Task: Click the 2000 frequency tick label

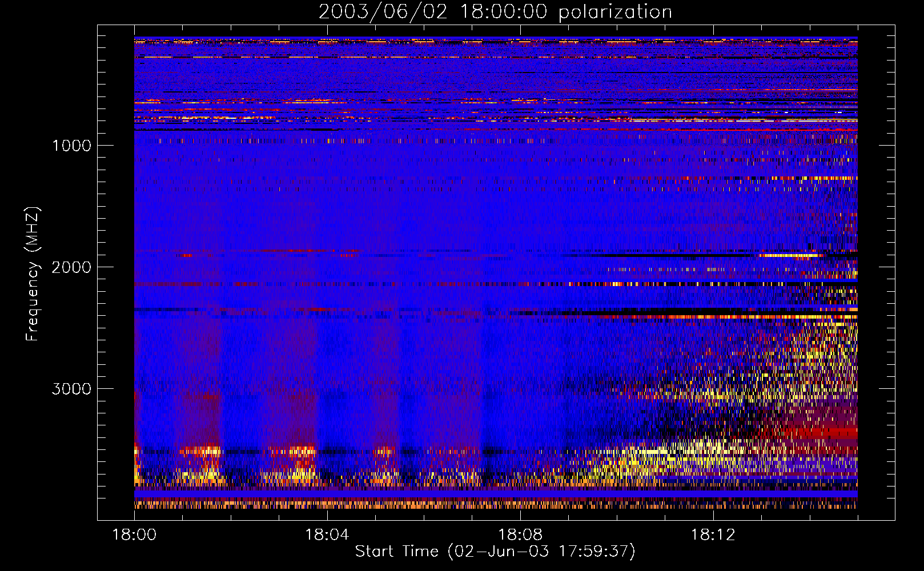Action: [71, 267]
